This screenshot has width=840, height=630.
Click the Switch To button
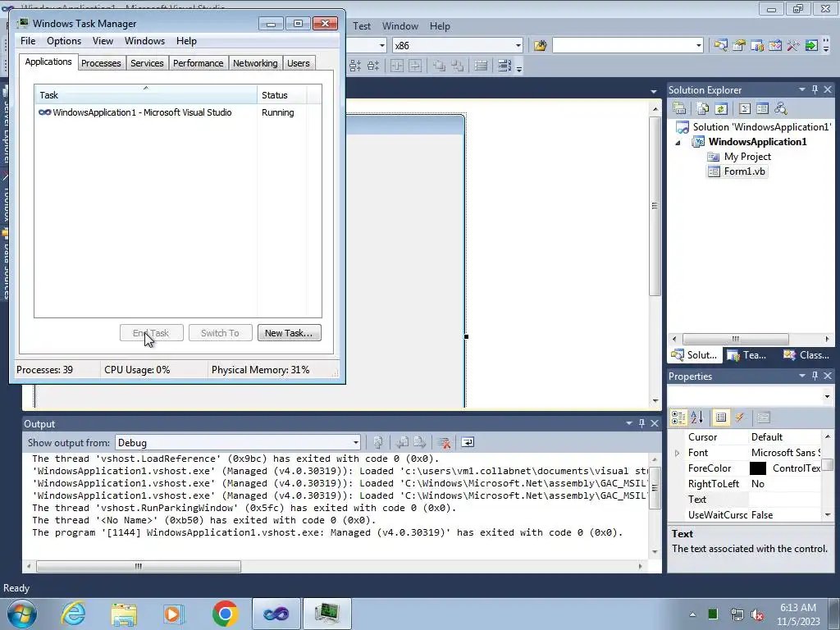point(220,333)
